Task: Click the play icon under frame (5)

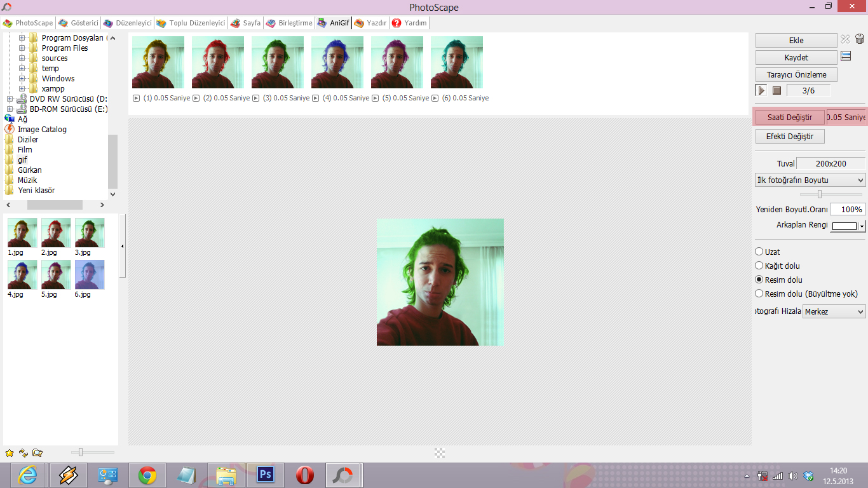Action: 376,98
